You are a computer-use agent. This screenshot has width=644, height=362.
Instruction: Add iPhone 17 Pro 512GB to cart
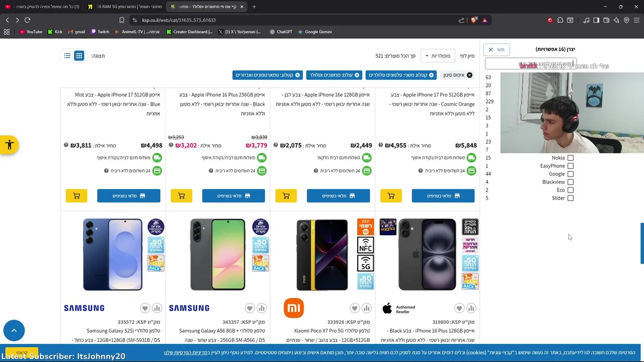click(391, 196)
